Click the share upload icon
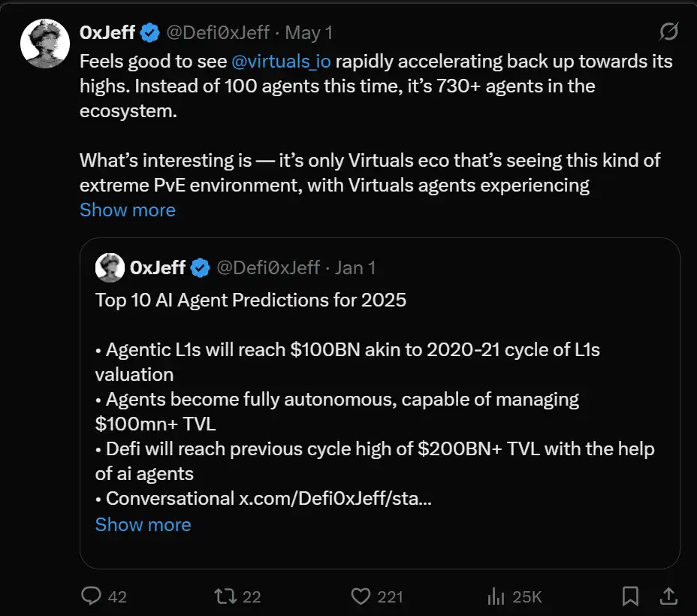 [667, 596]
